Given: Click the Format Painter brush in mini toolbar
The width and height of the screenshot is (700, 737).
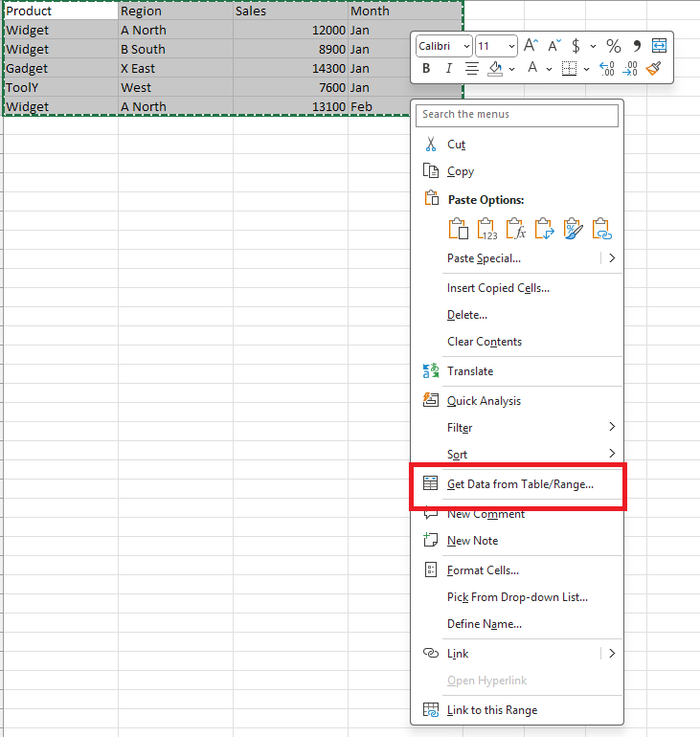Looking at the screenshot, I should pyautogui.click(x=654, y=69).
